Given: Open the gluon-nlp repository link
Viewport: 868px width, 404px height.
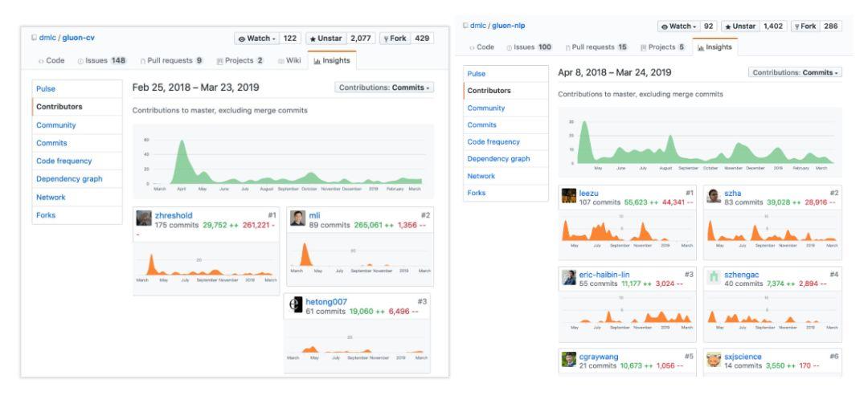Looking at the screenshot, I should 510,26.
